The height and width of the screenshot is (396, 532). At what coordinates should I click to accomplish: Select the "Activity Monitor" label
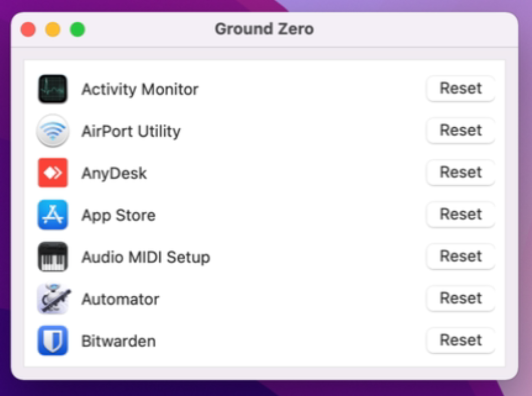(x=140, y=89)
